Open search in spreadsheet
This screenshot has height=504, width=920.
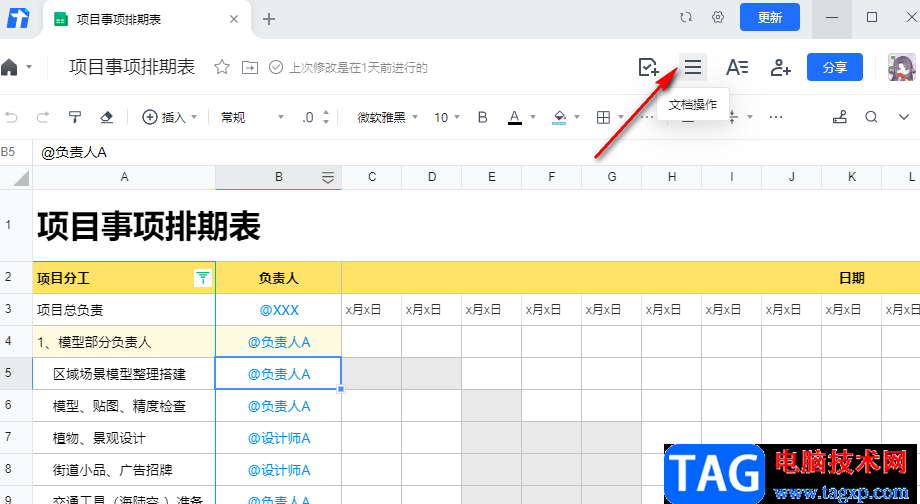click(871, 117)
